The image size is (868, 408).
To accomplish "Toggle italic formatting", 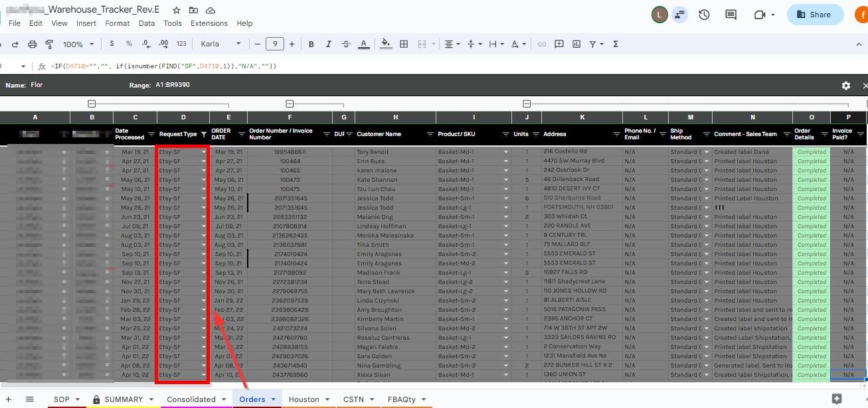I will pyautogui.click(x=328, y=44).
